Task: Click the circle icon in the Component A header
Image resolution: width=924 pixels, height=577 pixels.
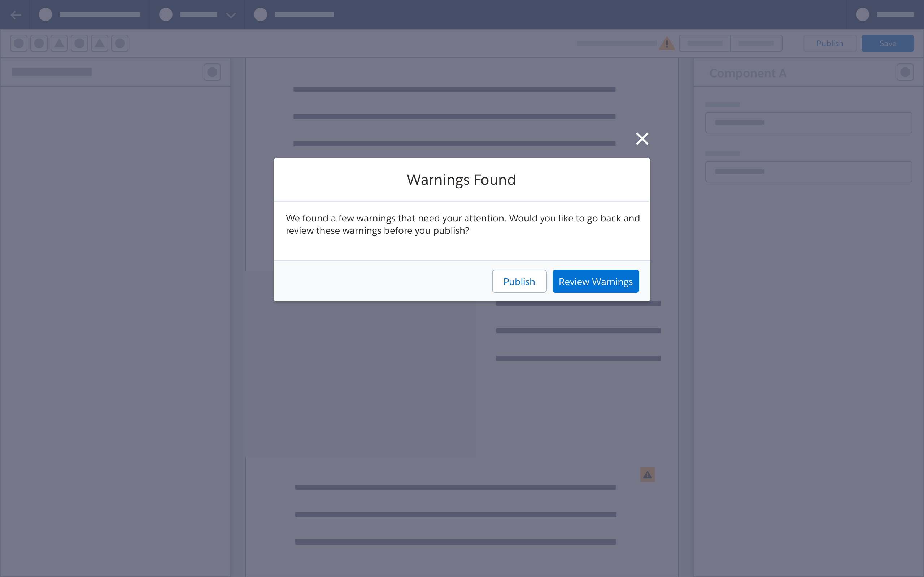Action: (905, 72)
